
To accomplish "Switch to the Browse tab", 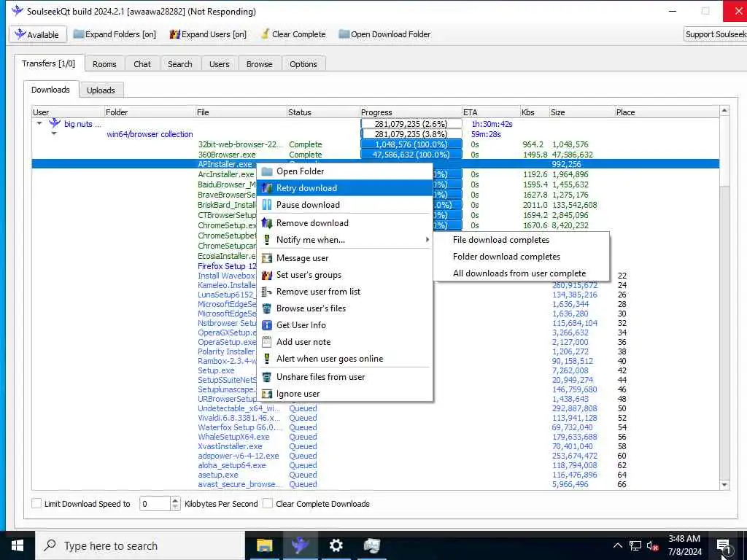I will click(x=260, y=64).
